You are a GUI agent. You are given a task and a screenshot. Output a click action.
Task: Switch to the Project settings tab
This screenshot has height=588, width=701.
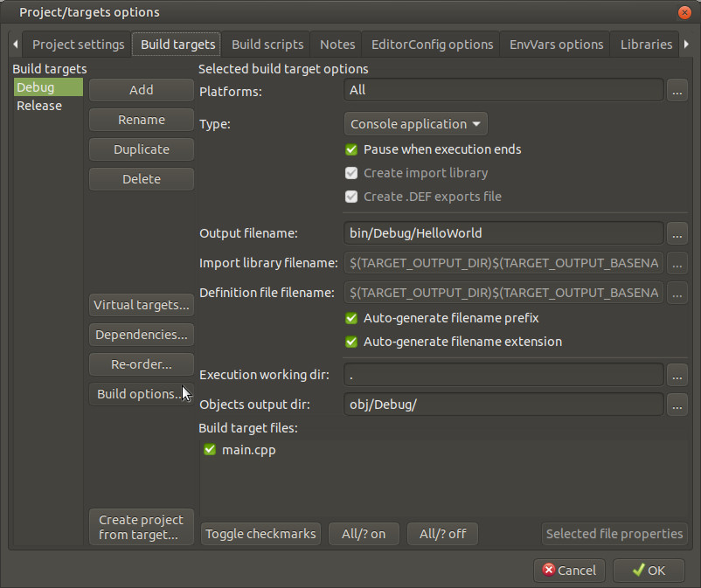(78, 44)
